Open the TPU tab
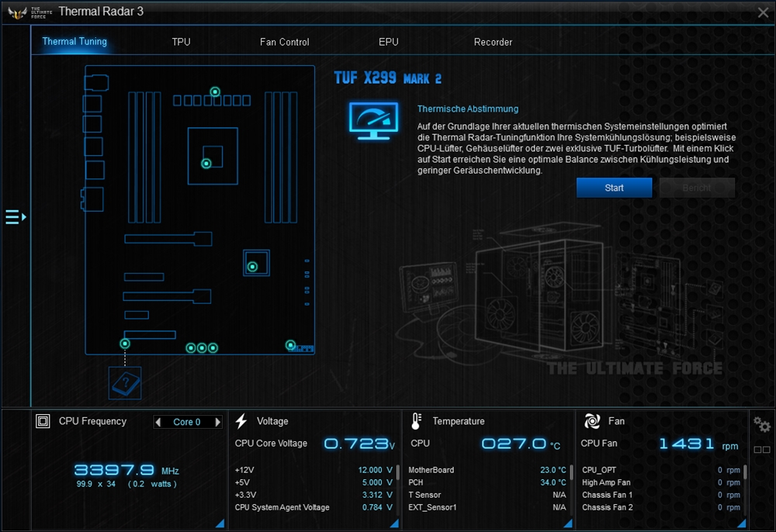The height and width of the screenshot is (532, 776). [181, 42]
